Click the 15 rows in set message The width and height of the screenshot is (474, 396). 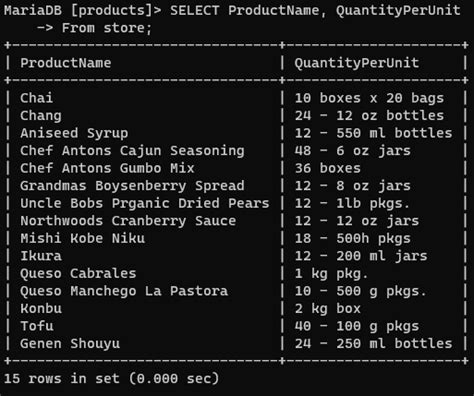(x=111, y=379)
